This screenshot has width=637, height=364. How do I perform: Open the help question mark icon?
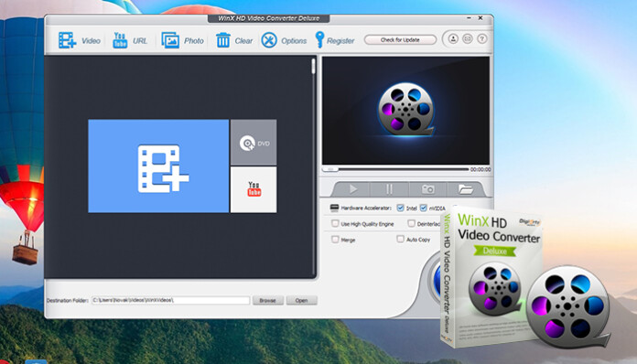point(481,39)
